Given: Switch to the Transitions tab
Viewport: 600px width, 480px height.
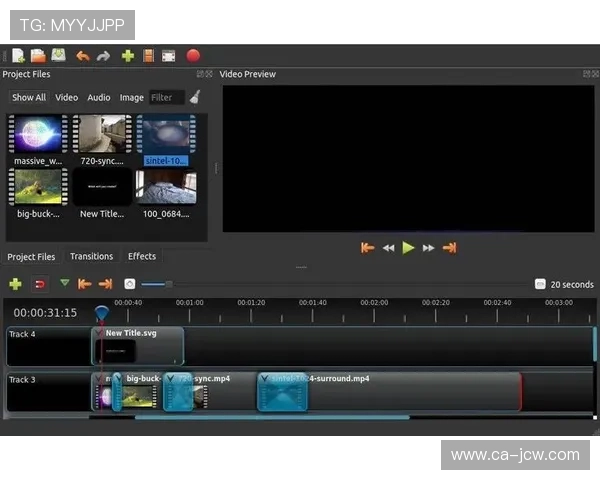Looking at the screenshot, I should [x=91, y=257].
